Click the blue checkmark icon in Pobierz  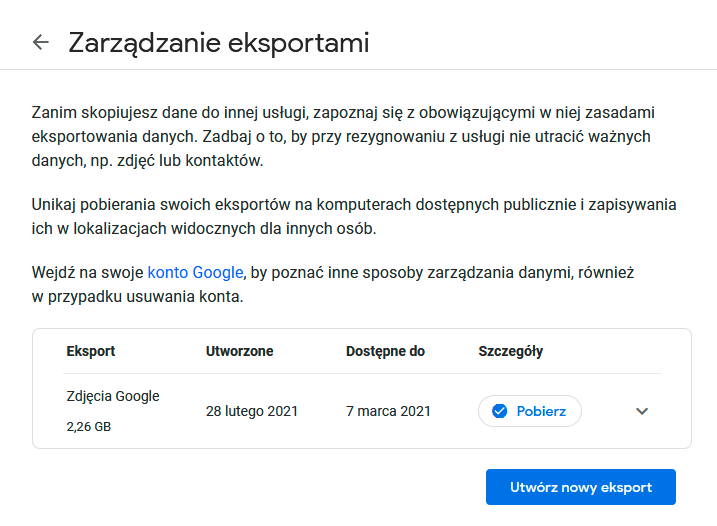pyautogui.click(x=499, y=411)
